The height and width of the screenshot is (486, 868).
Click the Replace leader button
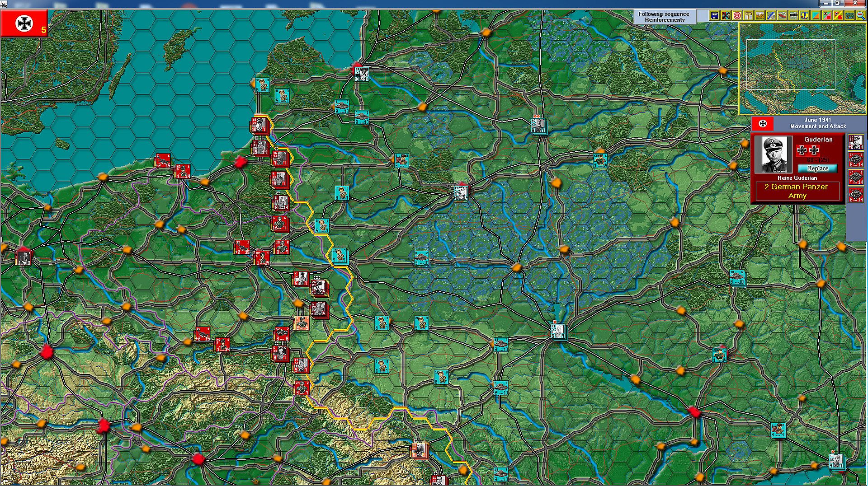coord(817,168)
